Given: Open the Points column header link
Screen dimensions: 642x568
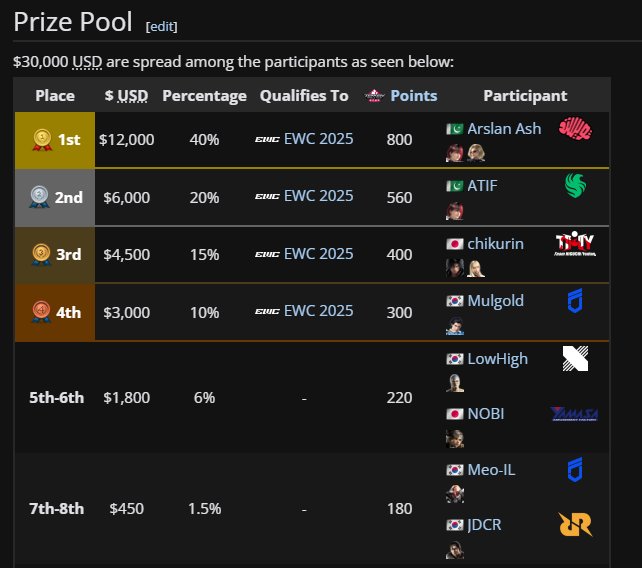Looking at the screenshot, I should click(x=414, y=96).
